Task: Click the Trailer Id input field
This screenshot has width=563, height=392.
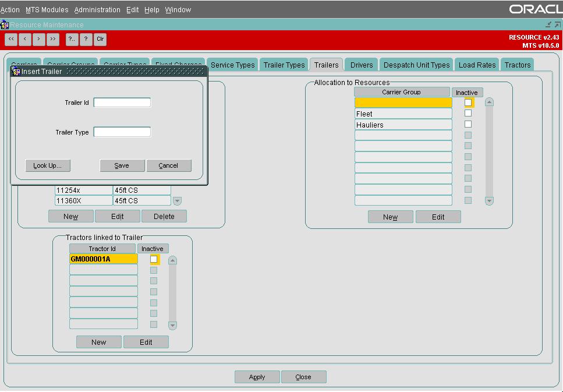Action: point(122,103)
